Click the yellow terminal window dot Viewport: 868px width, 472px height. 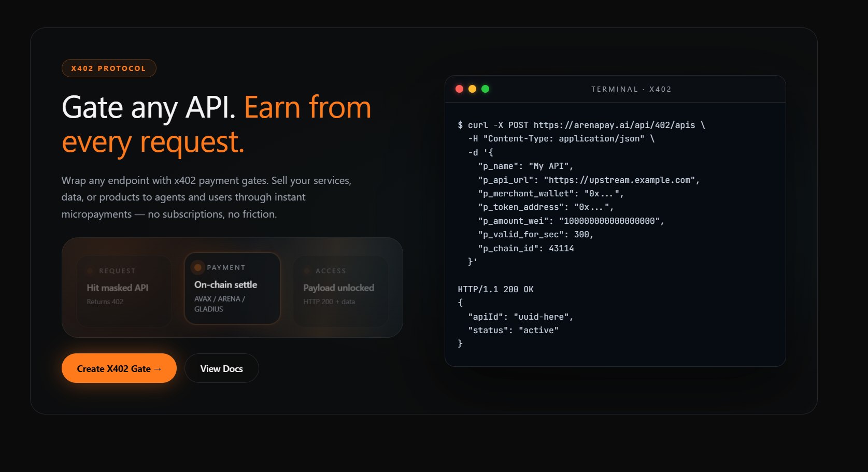472,89
